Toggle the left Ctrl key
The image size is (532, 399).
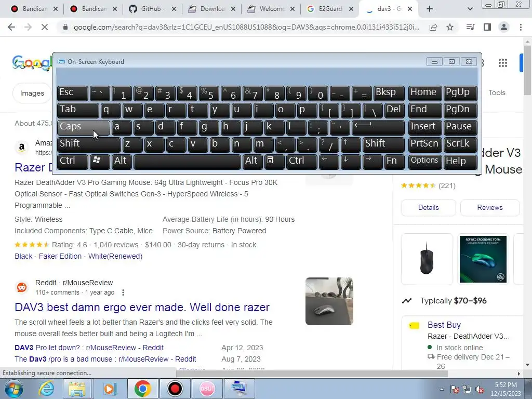[x=73, y=162]
